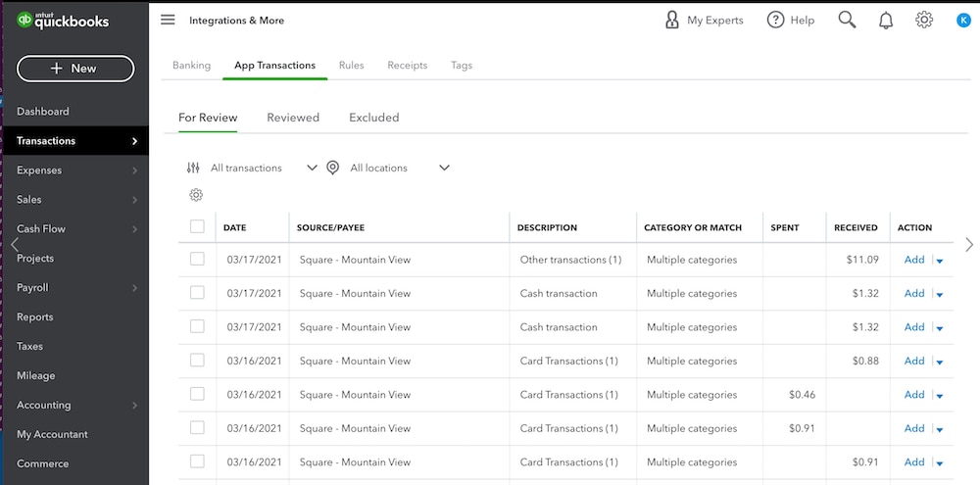
Task: Click Add for the $0.91 spent transaction
Action: (914, 428)
